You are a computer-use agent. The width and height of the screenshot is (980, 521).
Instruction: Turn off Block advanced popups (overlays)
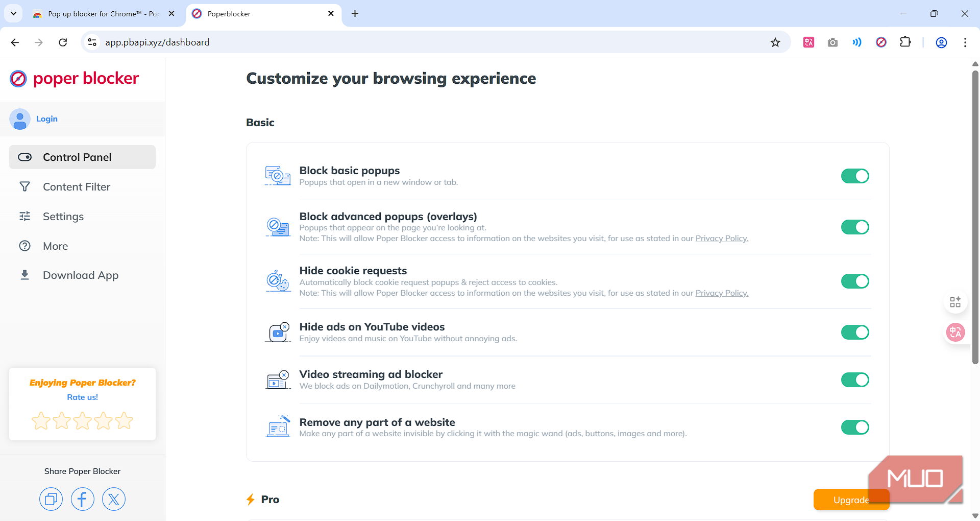click(x=855, y=227)
